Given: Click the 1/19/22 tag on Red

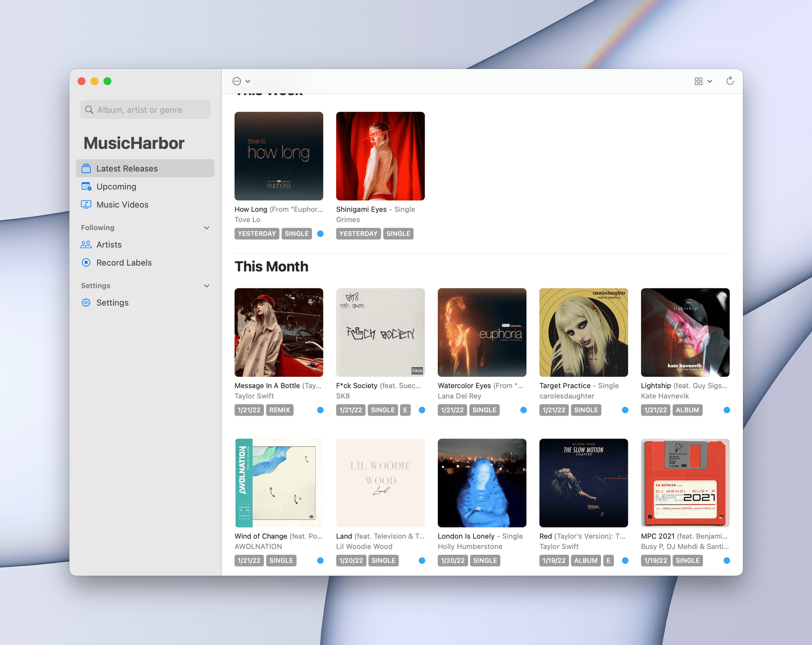Looking at the screenshot, I should click(x=554, y=561).
